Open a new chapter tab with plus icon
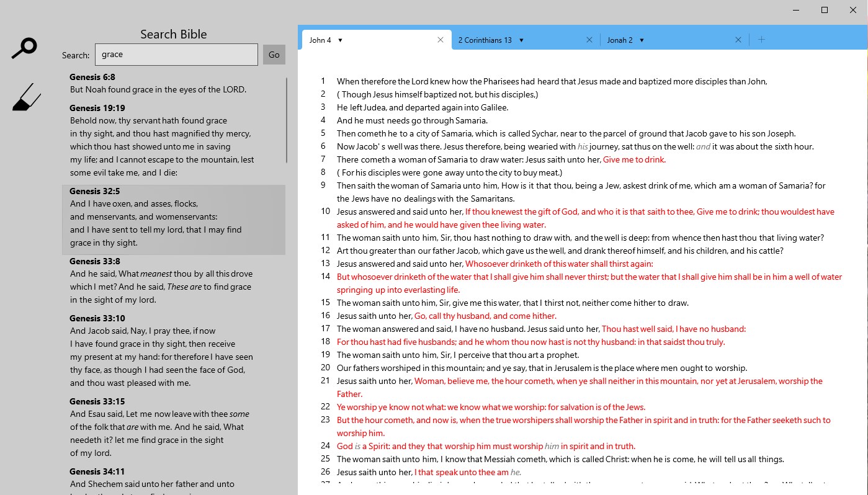Image resolution: width=868 pixels, height=495 pixels. [x=761, y=39]
